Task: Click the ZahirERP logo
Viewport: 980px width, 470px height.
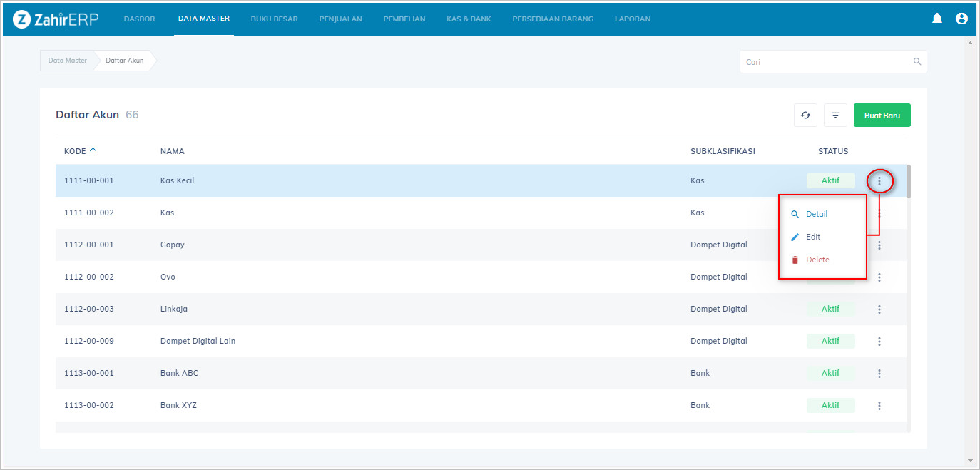Action: [56, 19]
